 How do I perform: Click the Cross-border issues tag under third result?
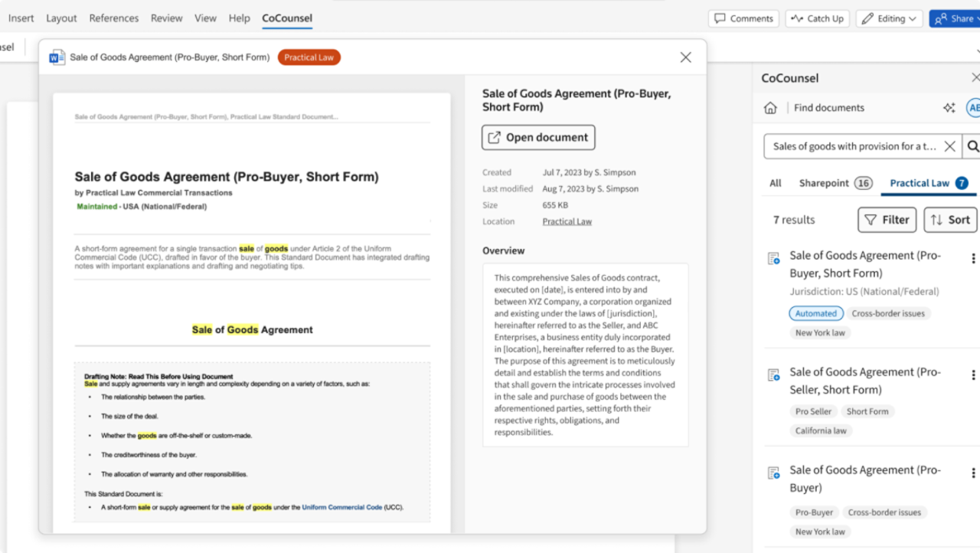(884, 512)
